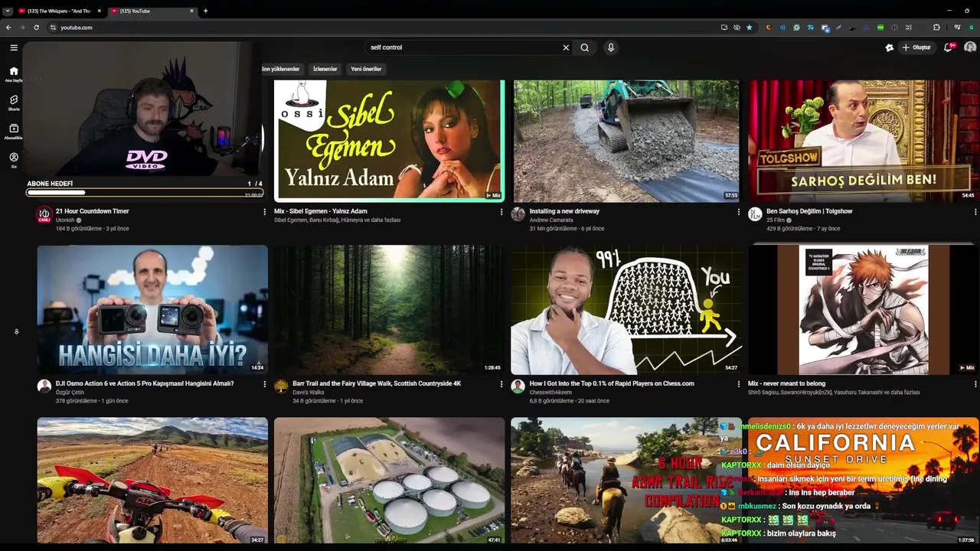Open the 25 Film channel link
This screenshot has height=551, width=980.
[776, 220]
